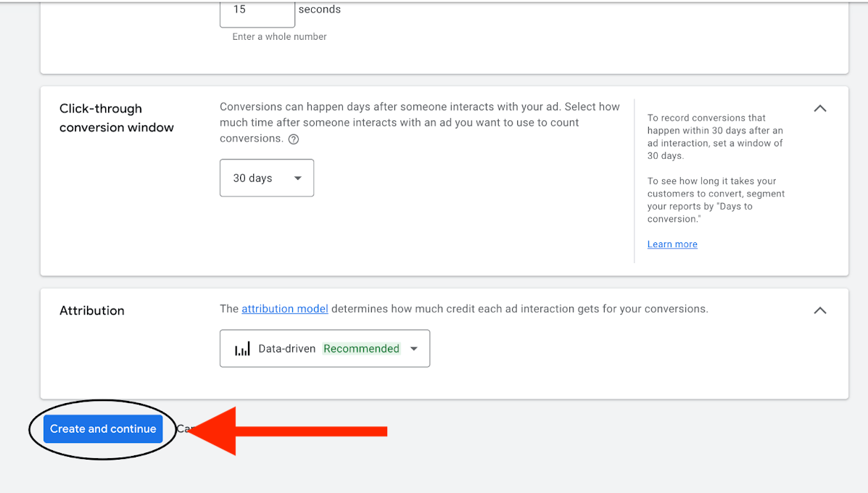Screen dimensions: 868x493
Task: Click the help icon after conversions text
Action: 294,139
